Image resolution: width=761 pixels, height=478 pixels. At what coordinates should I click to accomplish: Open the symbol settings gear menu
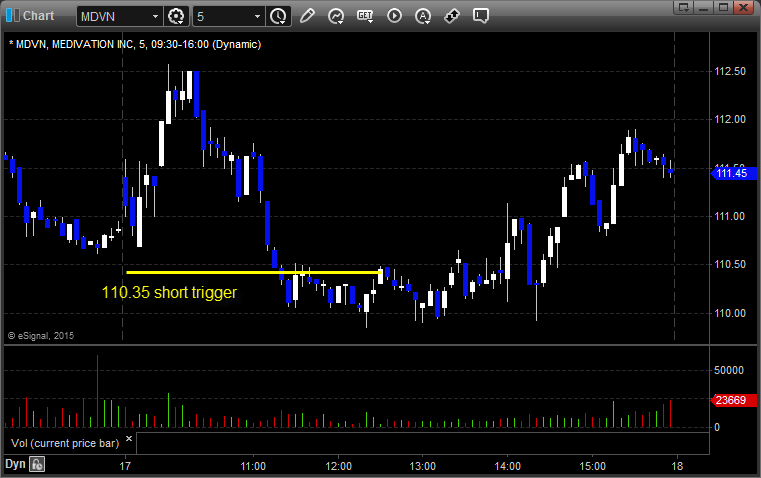(x=176, y=16)
